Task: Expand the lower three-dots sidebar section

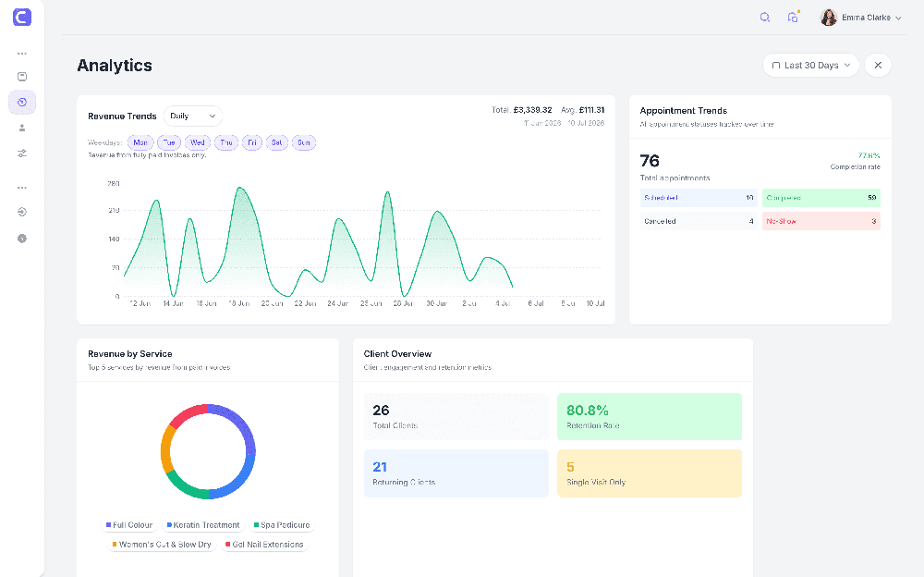Action: (x=22, y=188)
